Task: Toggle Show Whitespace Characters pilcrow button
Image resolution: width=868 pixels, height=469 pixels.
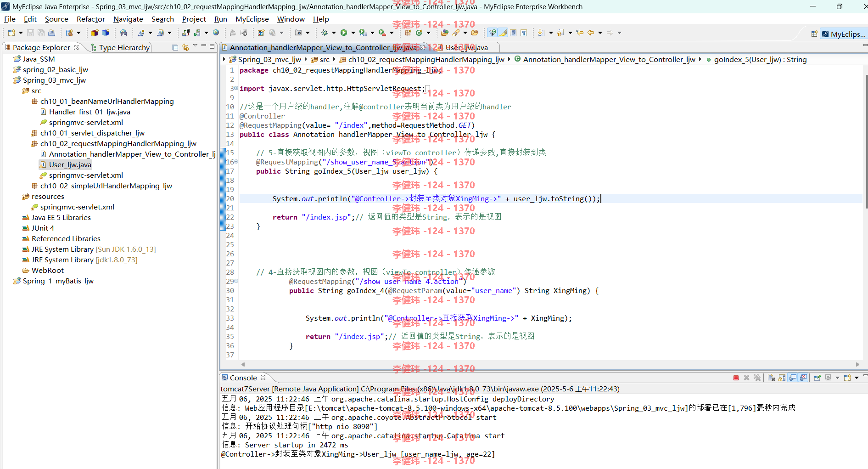Action: pos(524,33)
